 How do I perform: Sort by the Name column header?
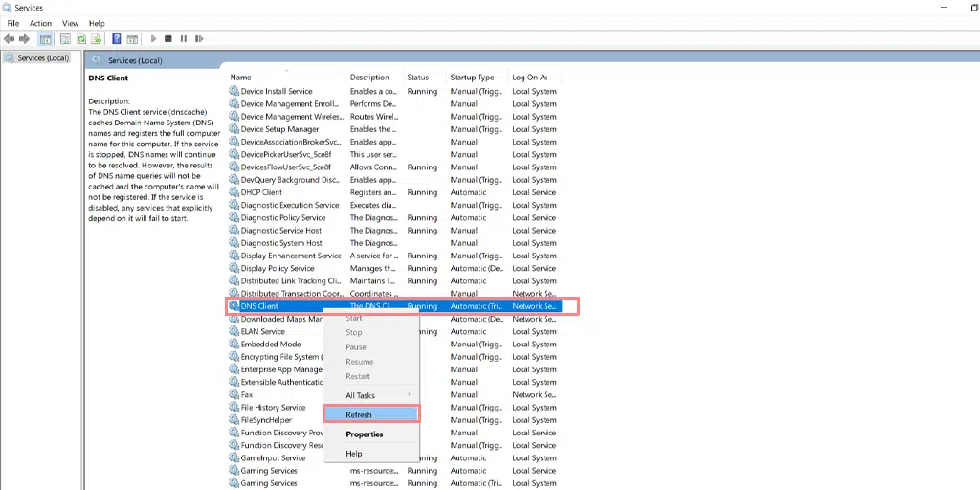[286, 78]
